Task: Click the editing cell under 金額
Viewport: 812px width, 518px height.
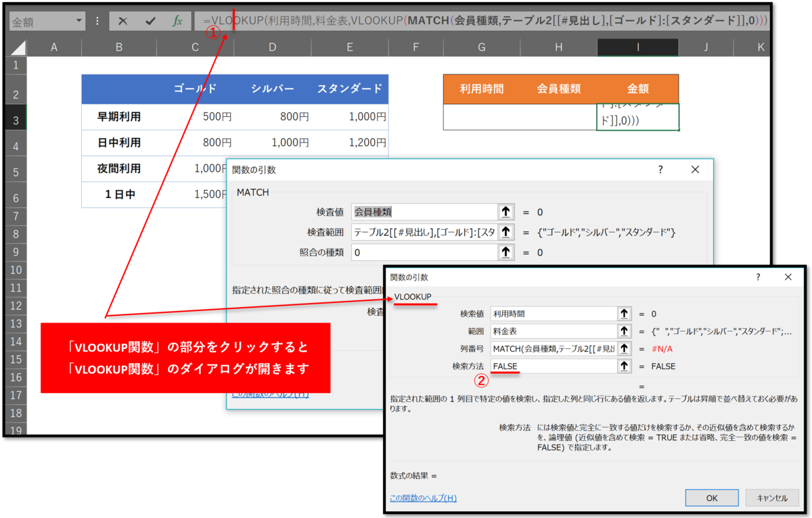Action: 637,116
